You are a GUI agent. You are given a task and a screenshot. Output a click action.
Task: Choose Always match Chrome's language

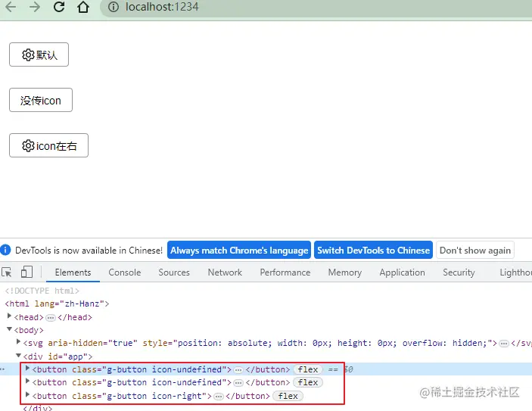(239, 250)
